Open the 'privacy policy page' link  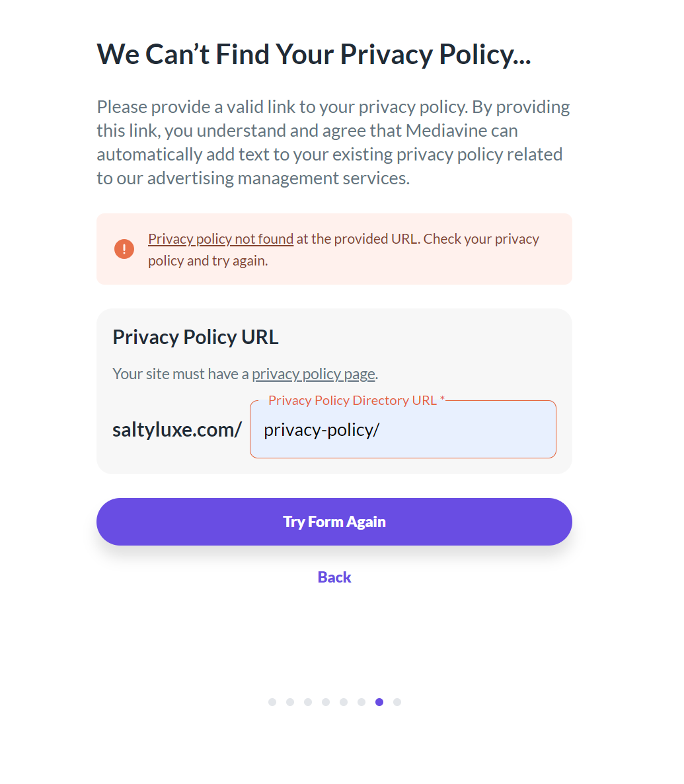pos(313,374)
